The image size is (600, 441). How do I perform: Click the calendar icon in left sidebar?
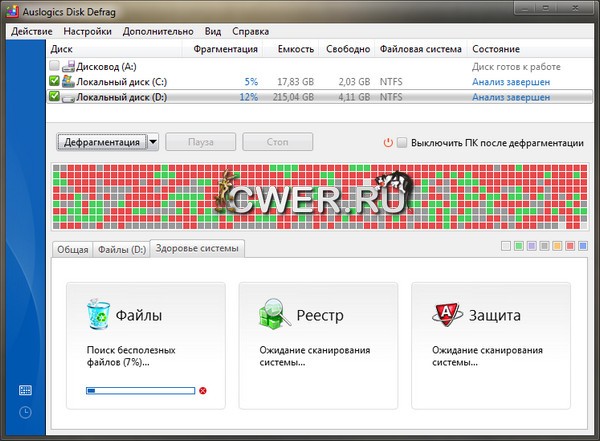24,390
